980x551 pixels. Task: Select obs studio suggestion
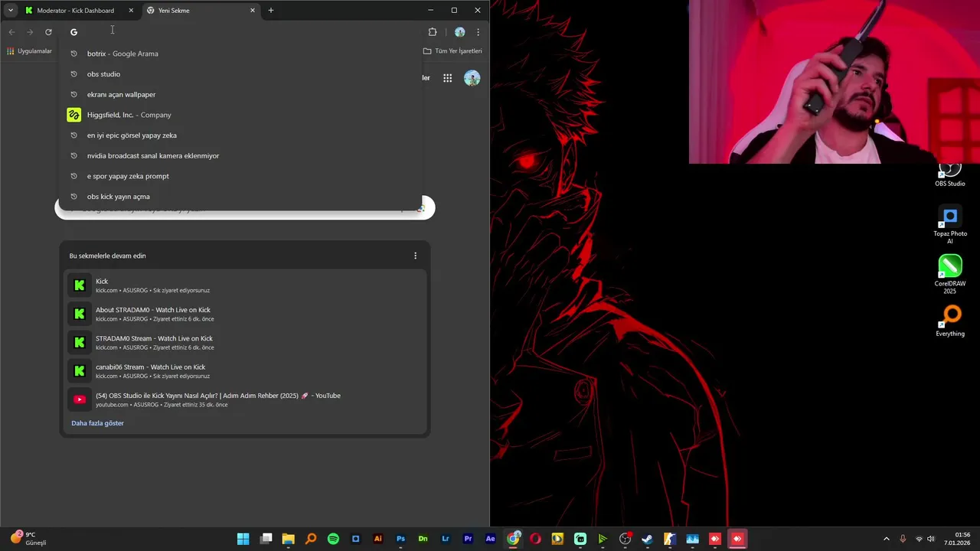click(x=240, y=74)
